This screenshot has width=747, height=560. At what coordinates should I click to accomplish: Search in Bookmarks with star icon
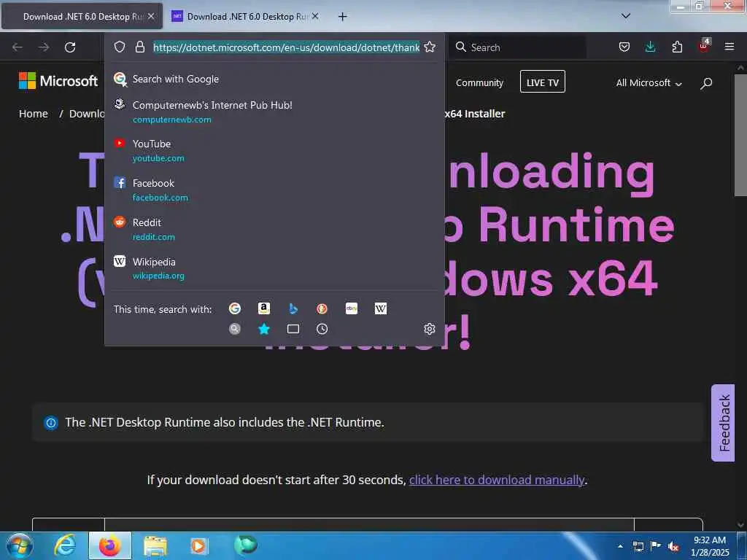tap(264, 329)
